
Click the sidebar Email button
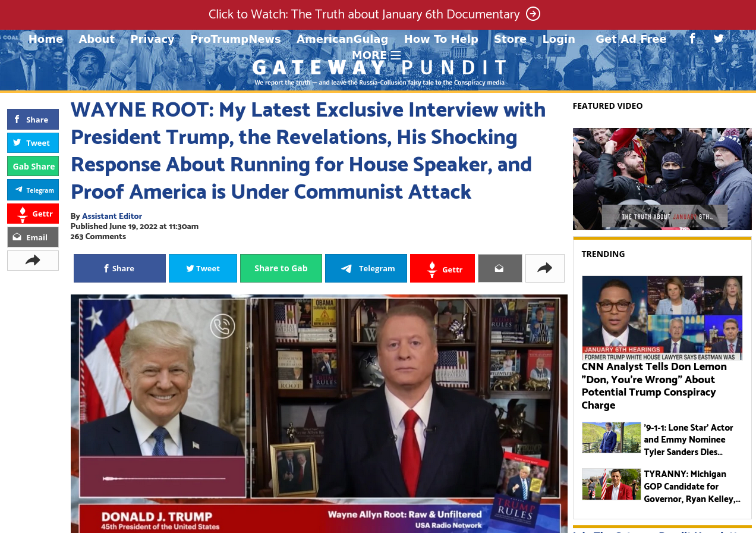click(33, 237)
